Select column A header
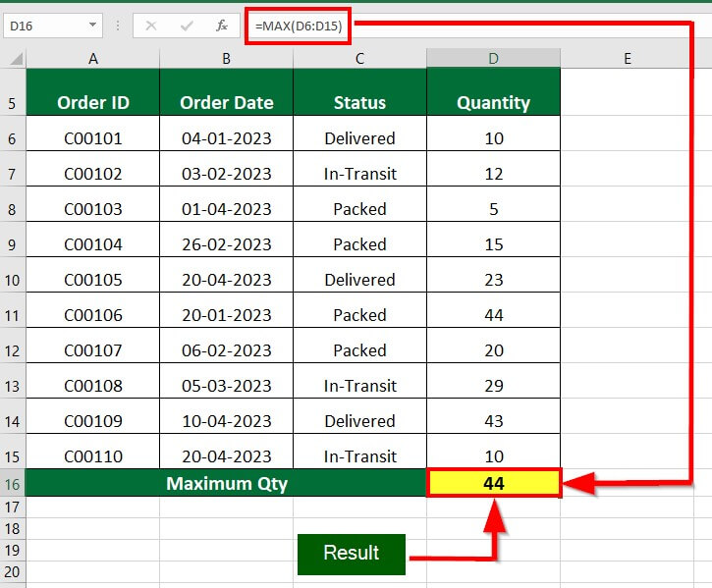Screen dimensions: 712x588 click(93, 59)
